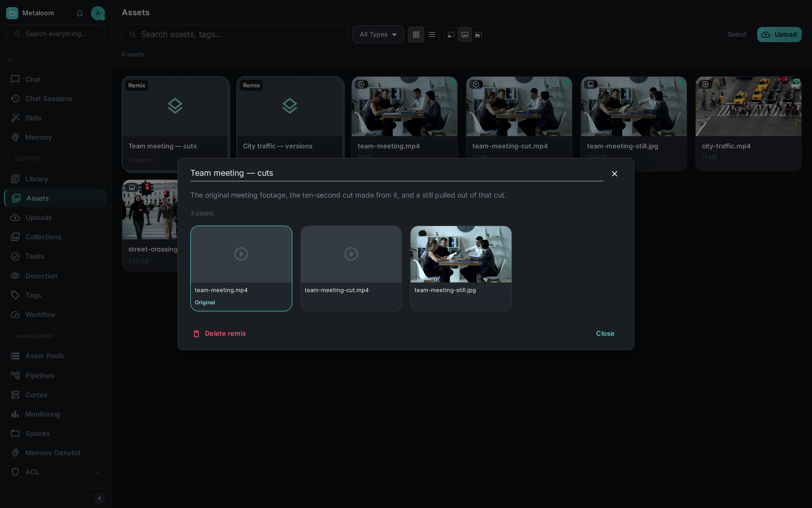The width and height of the screenshot is (812, 508).
Task: Click the Remix badge on City traffic card
Action: [251, 85]
